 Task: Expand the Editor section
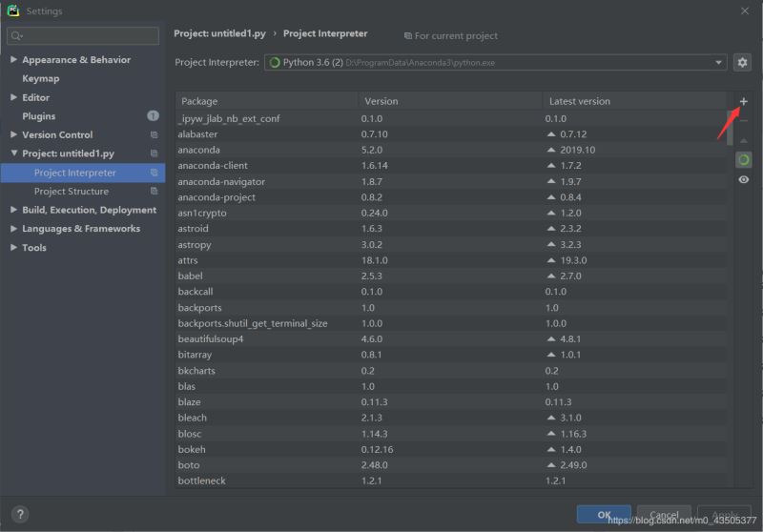[13, 97]
